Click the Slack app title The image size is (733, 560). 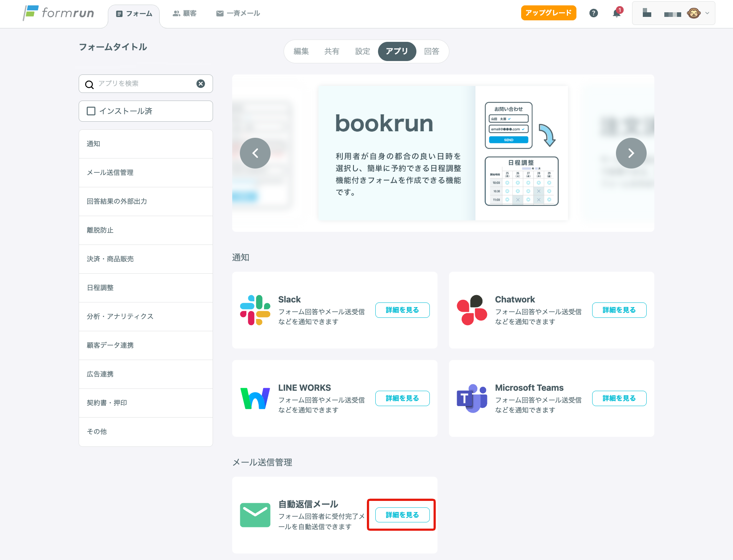pos(289,299)
